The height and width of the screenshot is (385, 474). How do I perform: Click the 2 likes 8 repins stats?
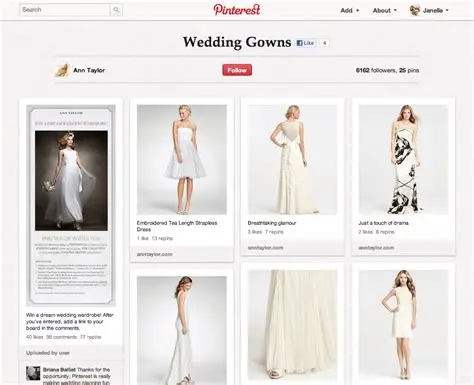point(376,232)
